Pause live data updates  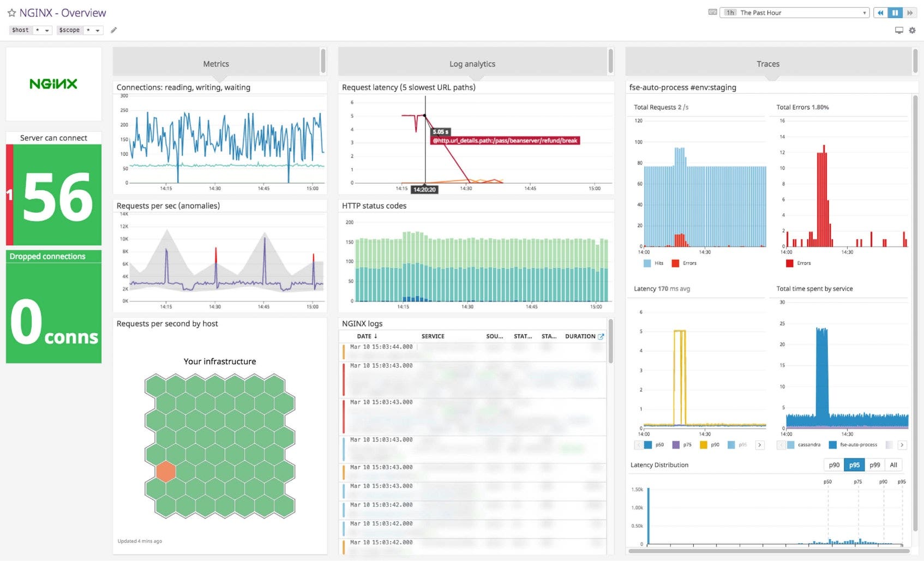[x=895, y=12]
